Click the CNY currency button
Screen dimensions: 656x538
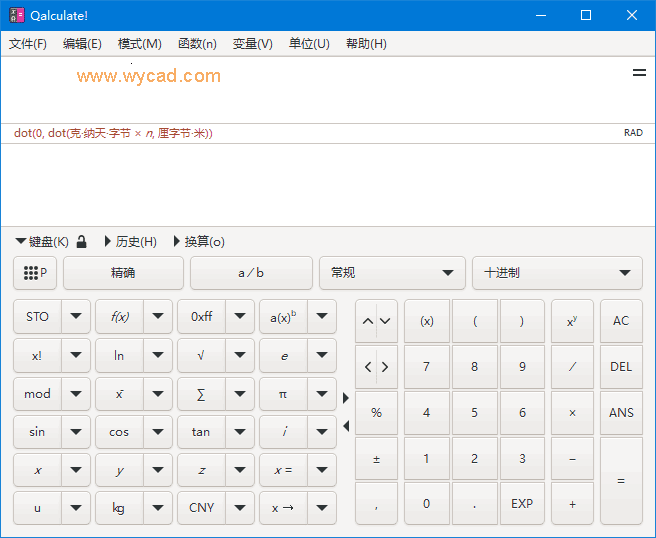(201, 508)
